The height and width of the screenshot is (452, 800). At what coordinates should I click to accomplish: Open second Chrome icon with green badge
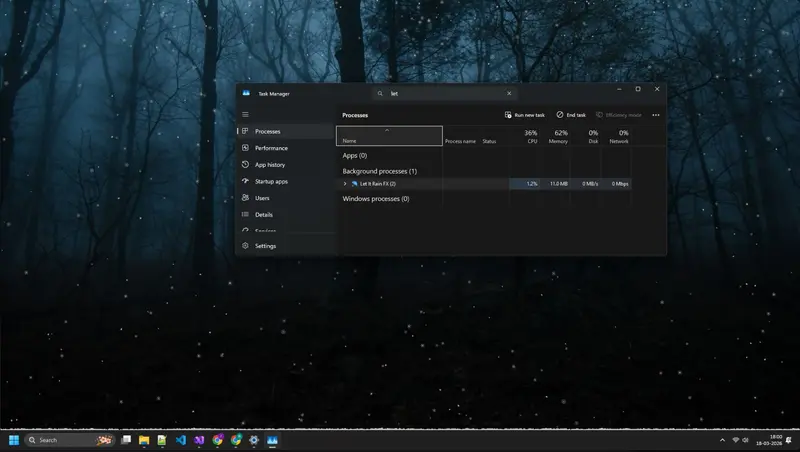[x=236, y=440]
